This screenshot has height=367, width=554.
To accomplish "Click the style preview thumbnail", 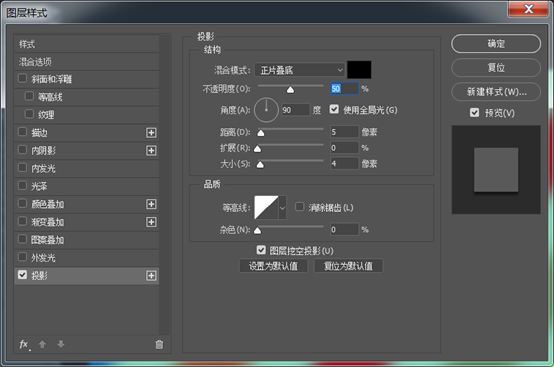I will click(496, 170).
